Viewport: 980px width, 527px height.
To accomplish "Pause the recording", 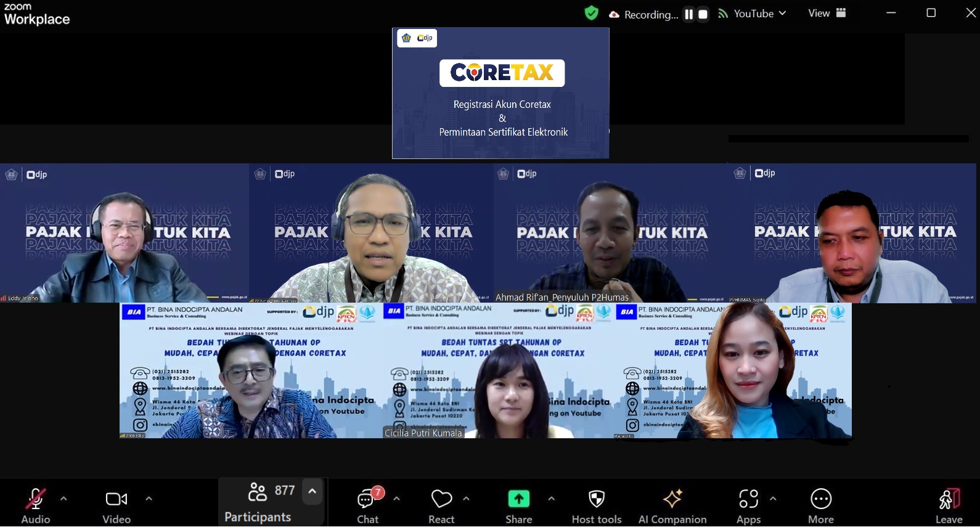I will click(x=689, y=14).
